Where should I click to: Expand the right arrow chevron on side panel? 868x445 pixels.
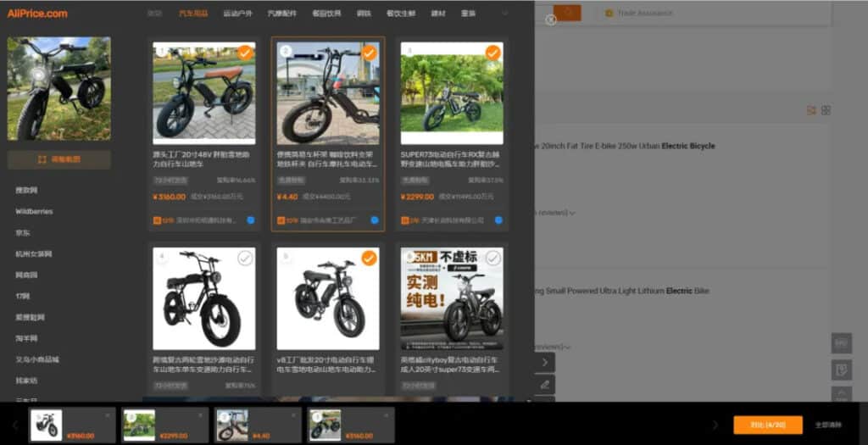(x=545, y=362)
